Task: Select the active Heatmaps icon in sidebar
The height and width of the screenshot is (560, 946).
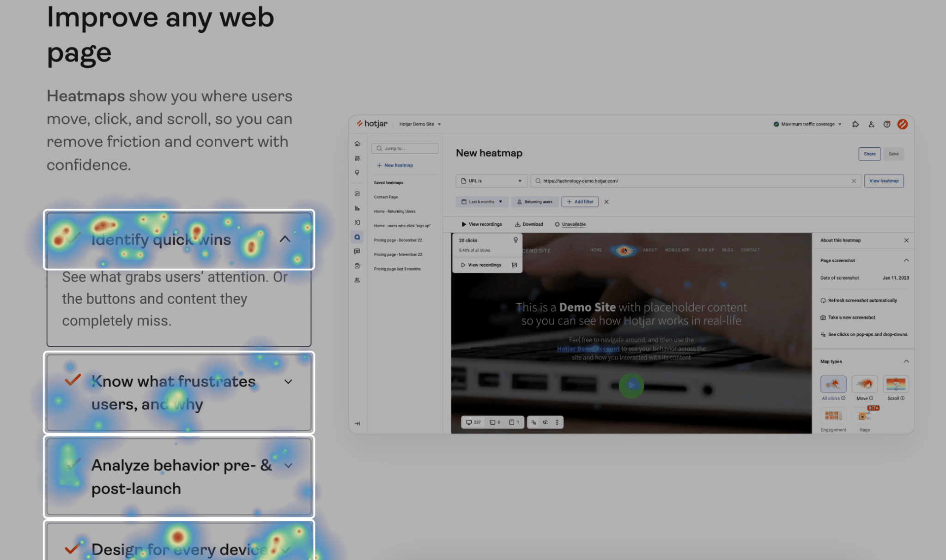Action: 357,237
